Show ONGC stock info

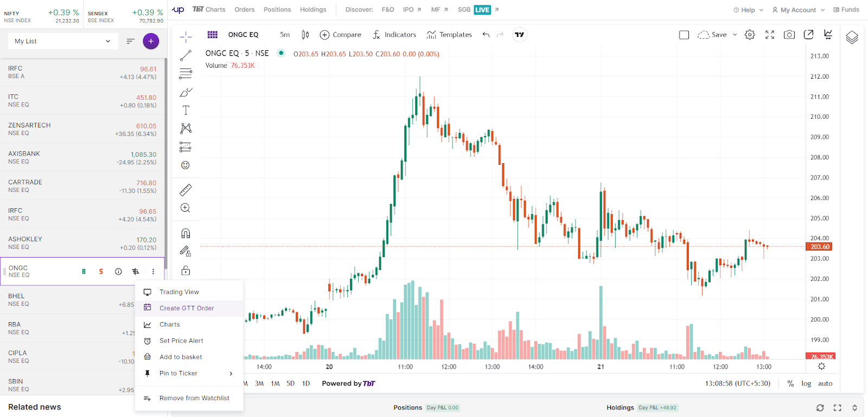pyautogui.click(x=118, y=272)
